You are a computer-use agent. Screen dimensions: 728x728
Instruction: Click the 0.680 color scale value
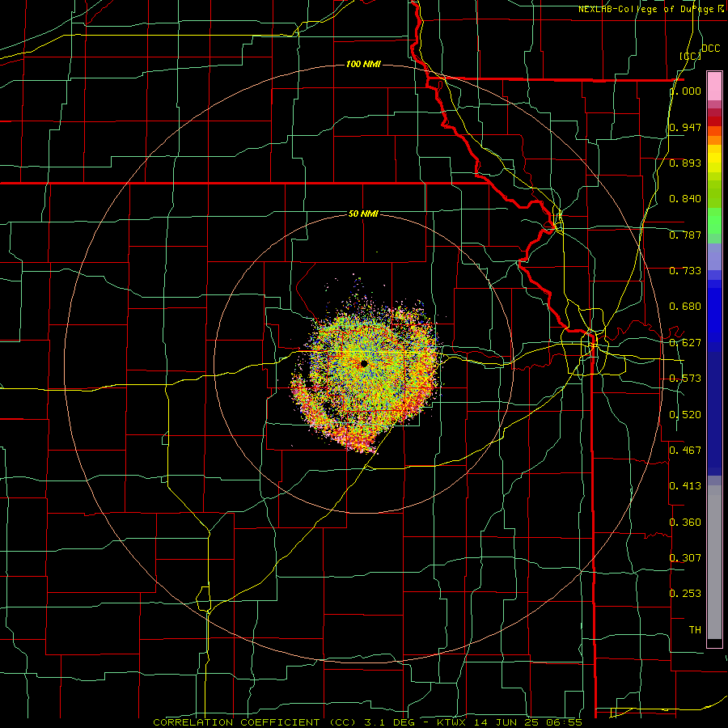coord(686,307)
